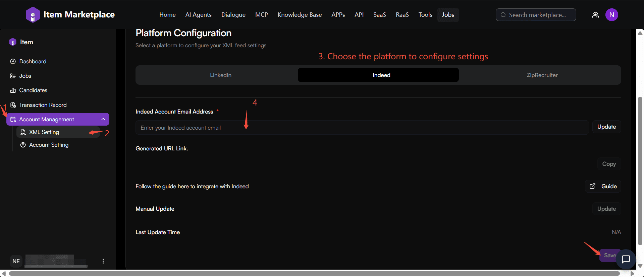Open Account Setting submenu item
This screenshot has height=277, width=644.
click(x=49, y=145)
